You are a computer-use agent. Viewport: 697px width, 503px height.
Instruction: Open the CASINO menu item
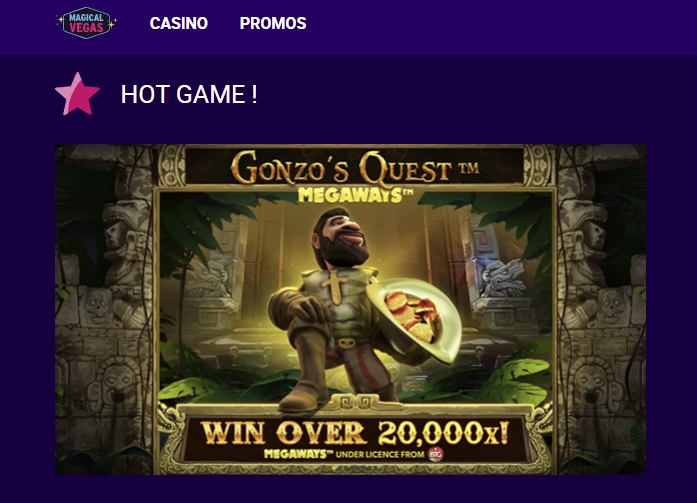(x=179, y=23)
